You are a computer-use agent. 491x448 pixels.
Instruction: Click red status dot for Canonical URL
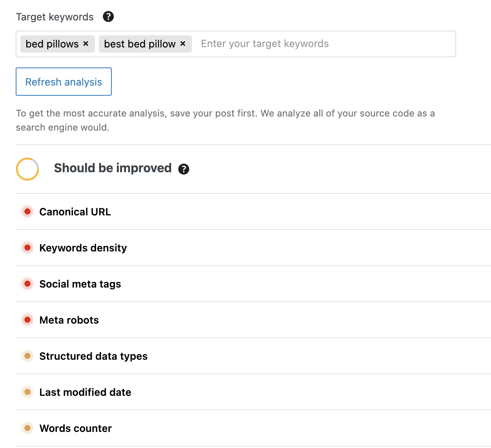tap(27, 212)
